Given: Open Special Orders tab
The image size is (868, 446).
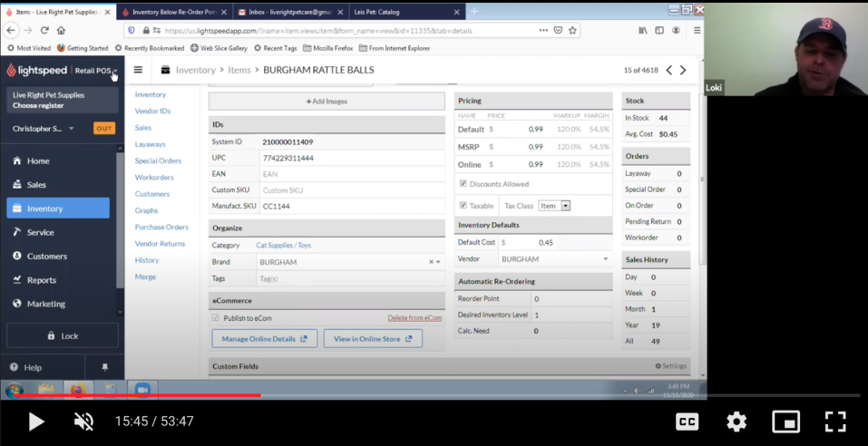Looking at the screenshot, I should click(158, 160).
